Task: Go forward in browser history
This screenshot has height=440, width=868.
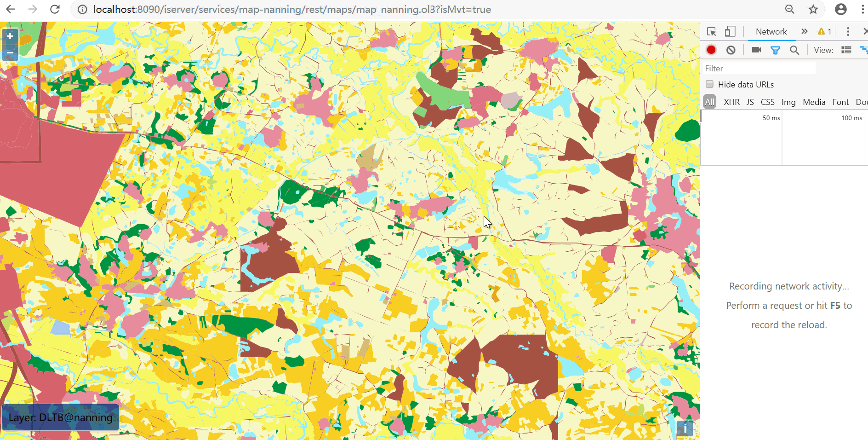Action: click(x=33, y=9)
